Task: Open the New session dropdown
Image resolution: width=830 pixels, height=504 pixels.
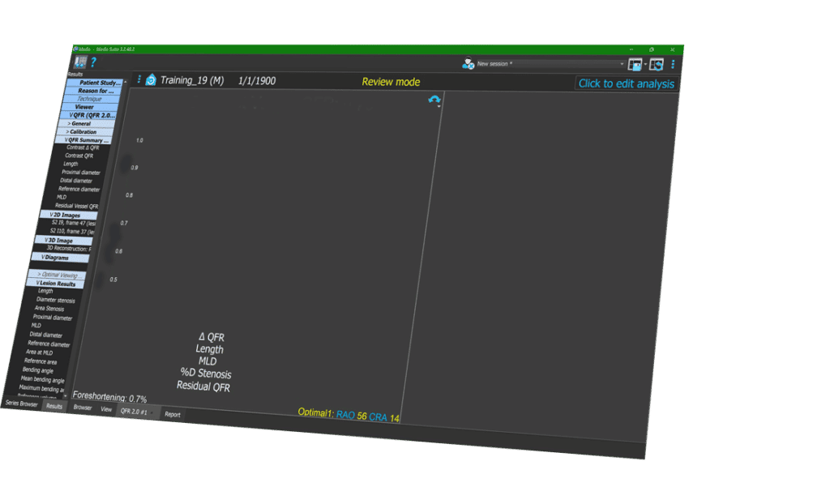Action: tap(622, 64)
